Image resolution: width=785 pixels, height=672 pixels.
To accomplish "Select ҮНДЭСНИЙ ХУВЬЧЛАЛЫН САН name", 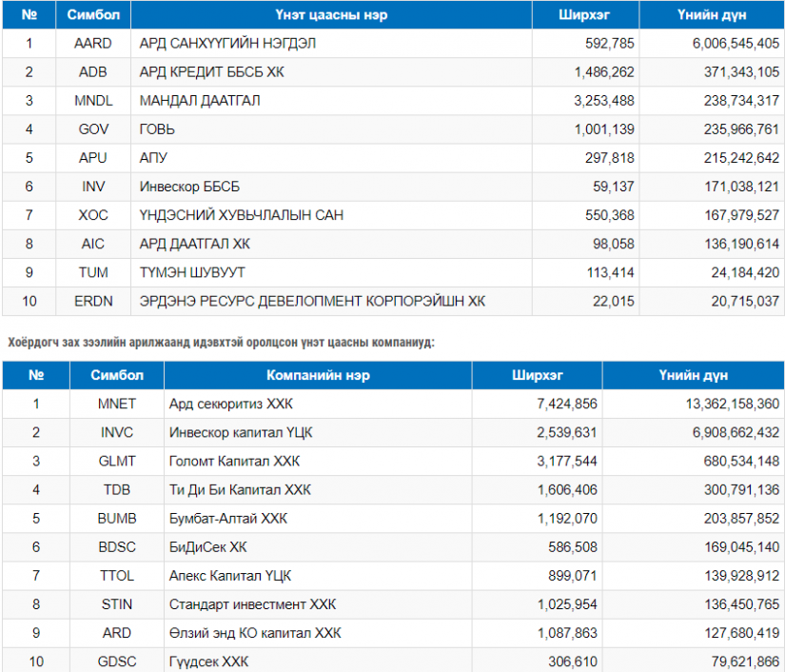I will (x=242, y=215).
